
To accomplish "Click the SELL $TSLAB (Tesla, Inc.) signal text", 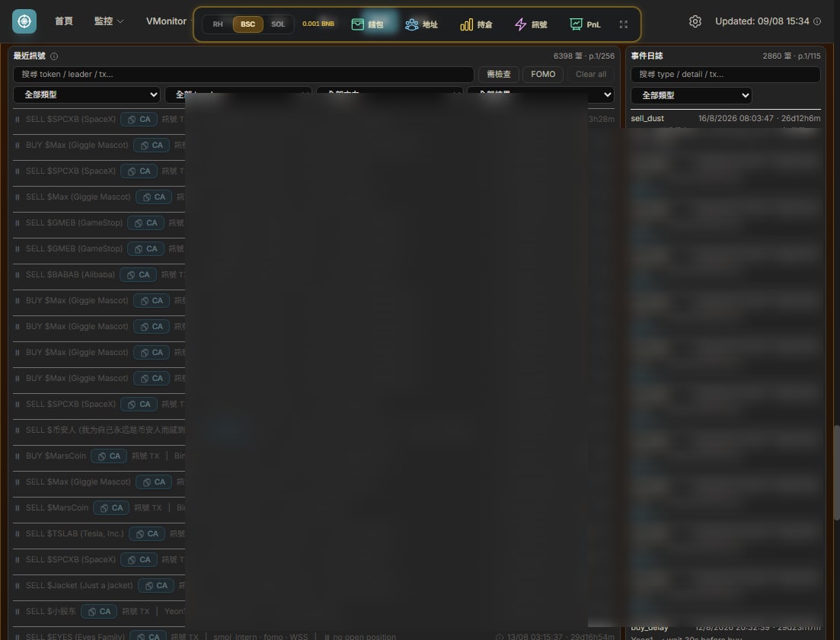I will (75, 534).
